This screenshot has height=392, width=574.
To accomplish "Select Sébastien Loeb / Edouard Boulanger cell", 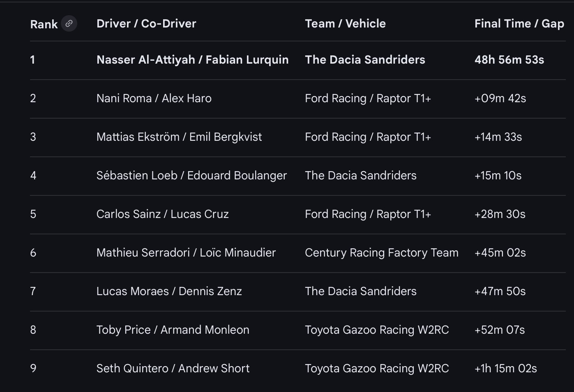I will (191, 175).
